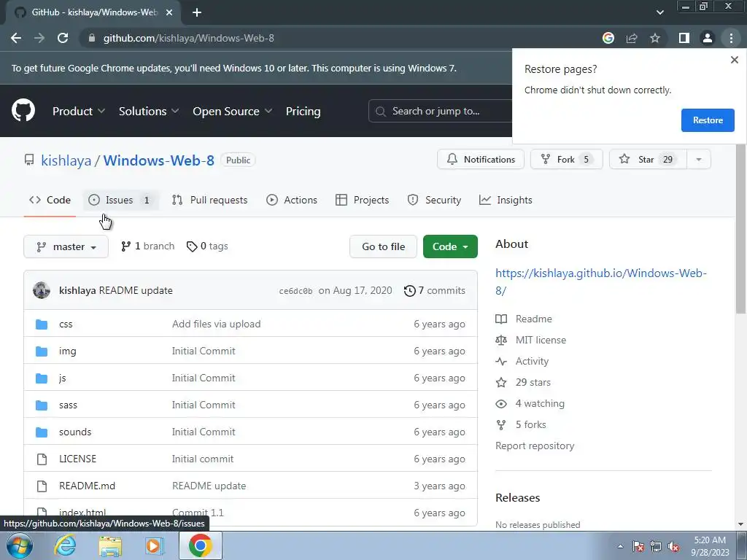This screenshot has height=560, width=747.
Task: Click the Restore button
Action: pos(708,120)
